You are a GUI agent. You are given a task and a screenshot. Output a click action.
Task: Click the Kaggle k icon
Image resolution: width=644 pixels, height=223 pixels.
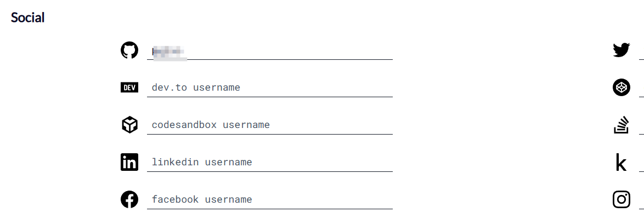[x=622, y=163]
